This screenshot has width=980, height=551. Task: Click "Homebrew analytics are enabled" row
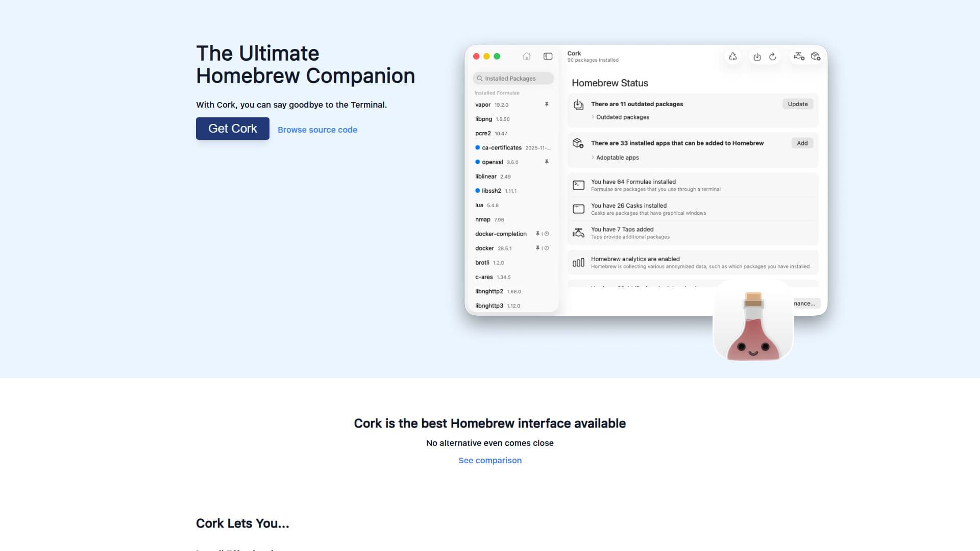click(693, 263)
